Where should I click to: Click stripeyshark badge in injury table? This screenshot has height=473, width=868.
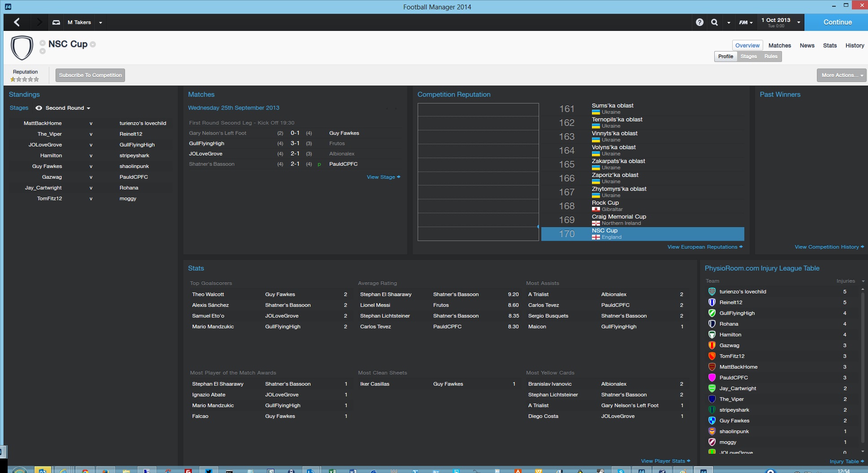click(712, 410)
